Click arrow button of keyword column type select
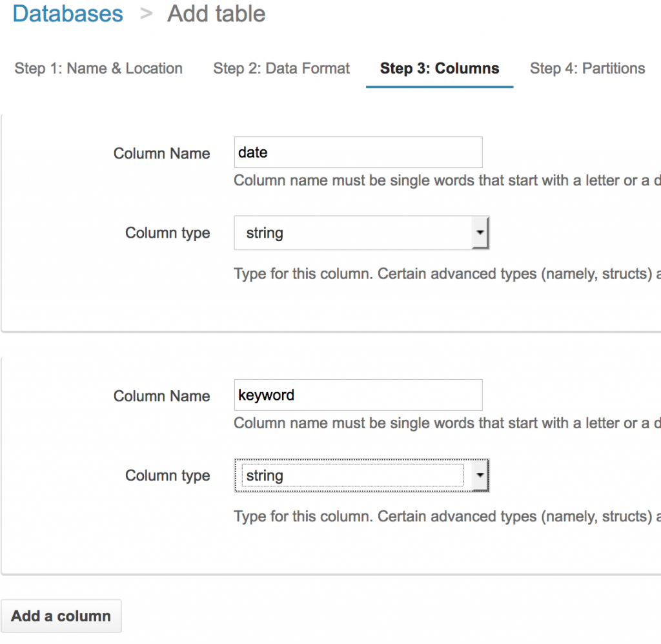 click(x=480, y=476)
